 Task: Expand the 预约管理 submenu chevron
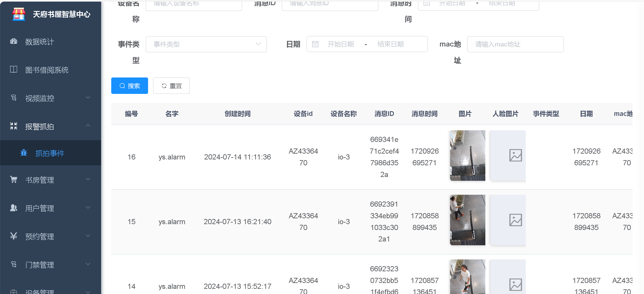[x=88, y=236]
